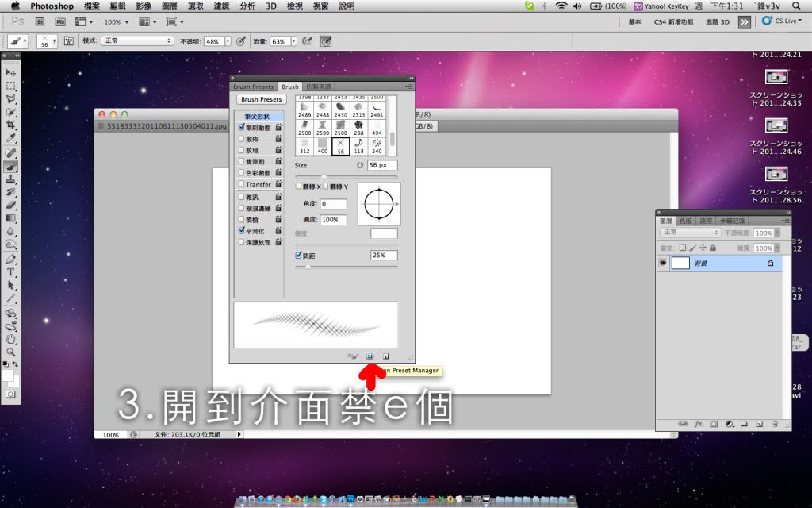Select the Horizontal Type tool
This screenshot has height=508, width=812.
(11, 271)
